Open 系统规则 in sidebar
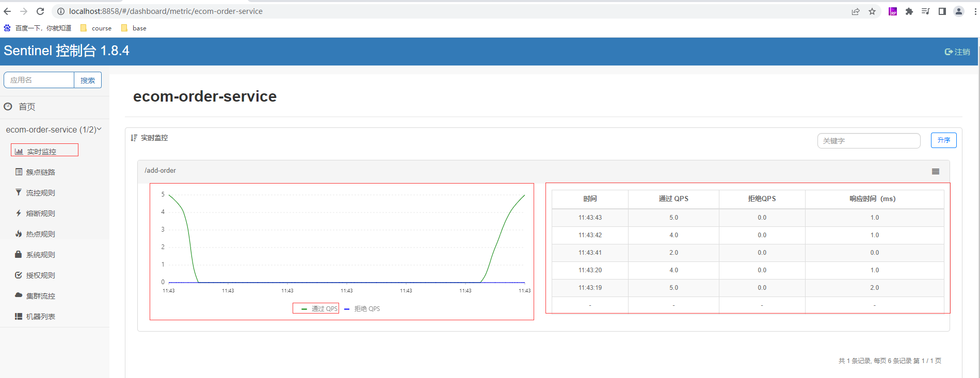980x378 pixels. coord(35,255)
